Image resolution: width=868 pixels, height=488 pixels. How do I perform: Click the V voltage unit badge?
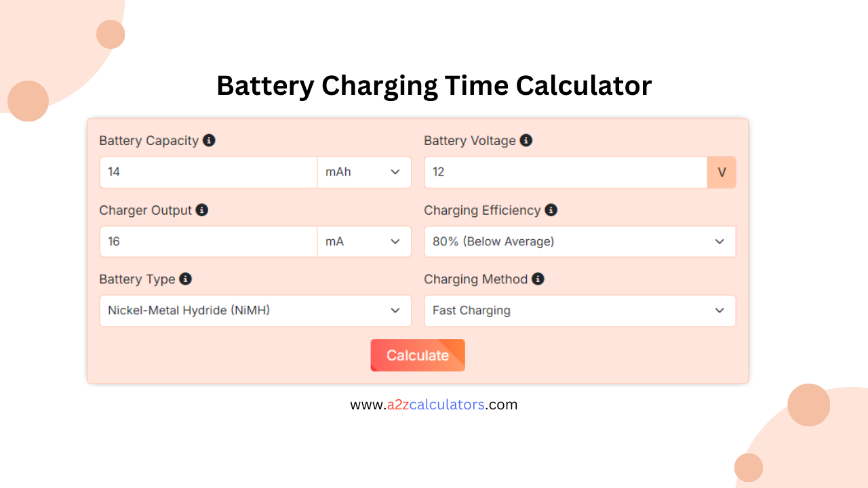pos(721,172)
